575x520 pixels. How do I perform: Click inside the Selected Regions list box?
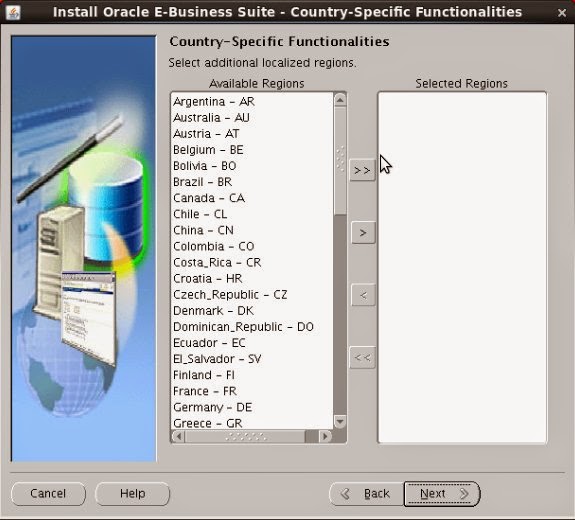pyautogui.click(x=462, y=267)
